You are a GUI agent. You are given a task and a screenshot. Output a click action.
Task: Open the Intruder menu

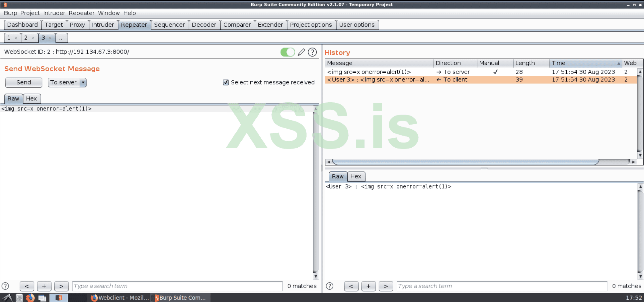(x=54, y=13)
